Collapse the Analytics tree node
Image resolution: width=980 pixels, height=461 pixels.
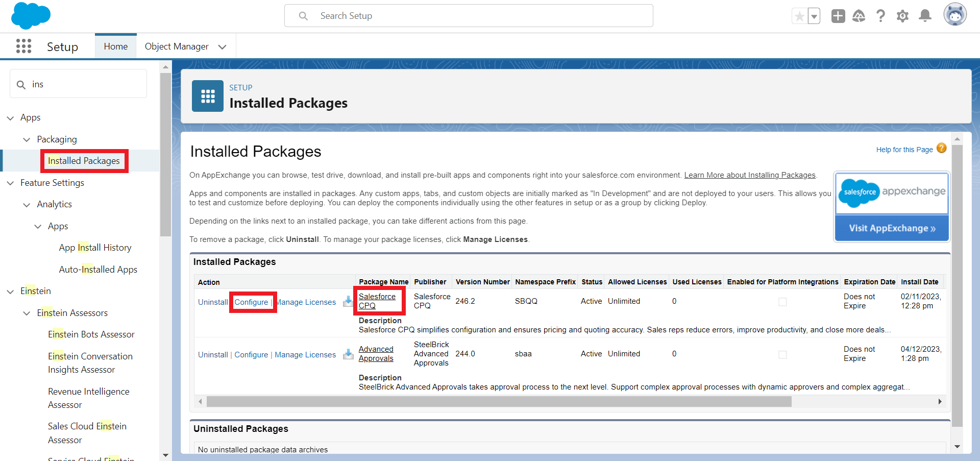click(27, 205)
